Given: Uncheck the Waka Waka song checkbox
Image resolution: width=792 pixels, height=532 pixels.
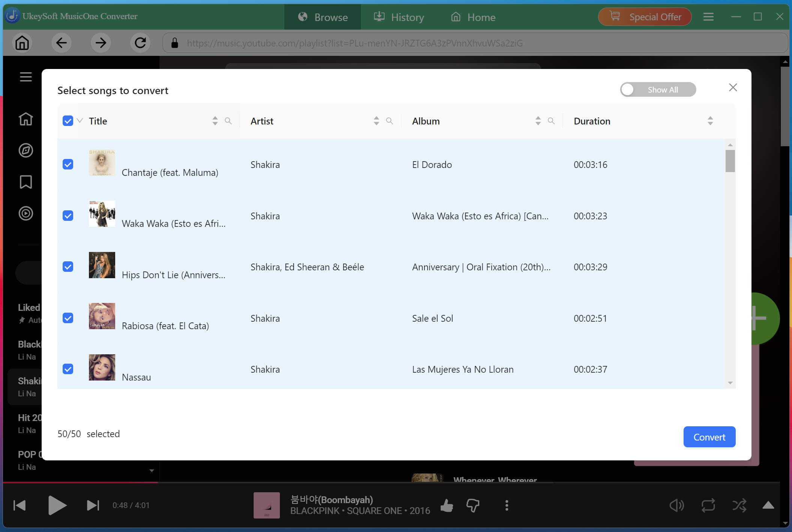Looking at the screenshot, I should (x=68, y=216).
